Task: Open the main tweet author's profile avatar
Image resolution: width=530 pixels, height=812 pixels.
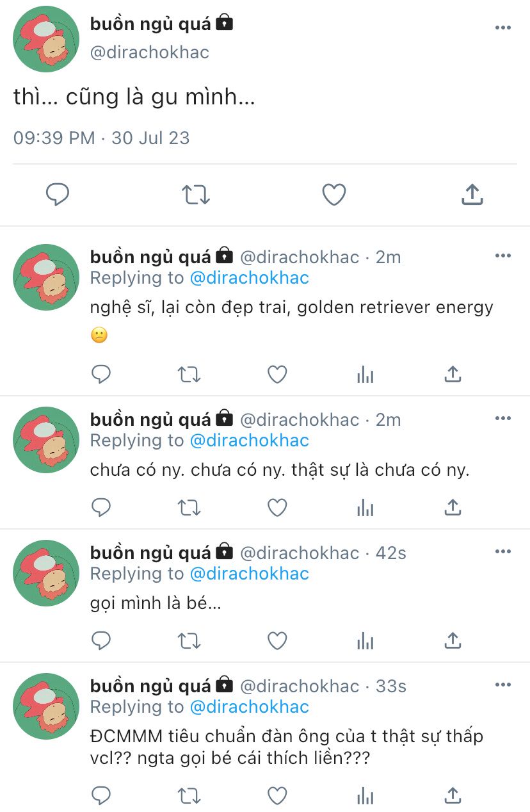Action: [46, 39]
